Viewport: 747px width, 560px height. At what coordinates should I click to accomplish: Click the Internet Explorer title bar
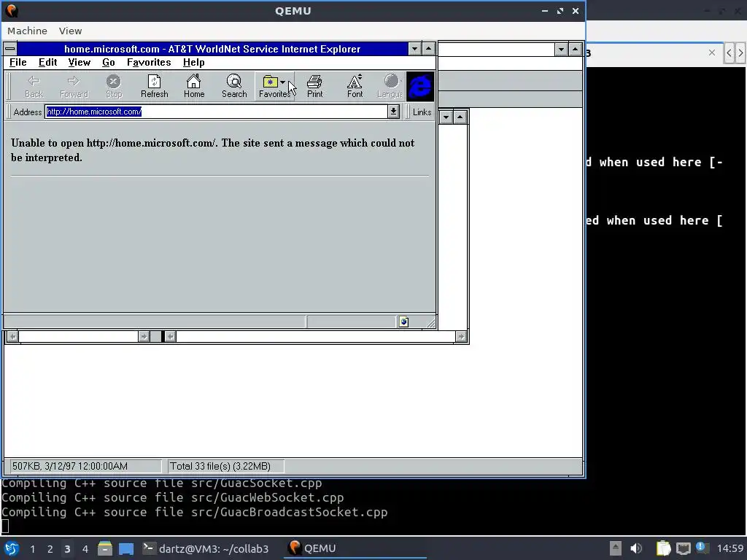212,49
